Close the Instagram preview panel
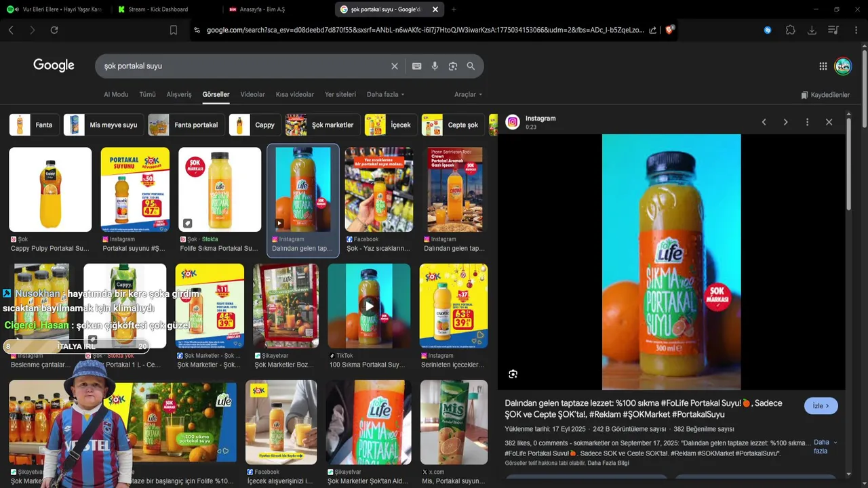The height and width of the screenshot is (488, 868). pos(829,122)
